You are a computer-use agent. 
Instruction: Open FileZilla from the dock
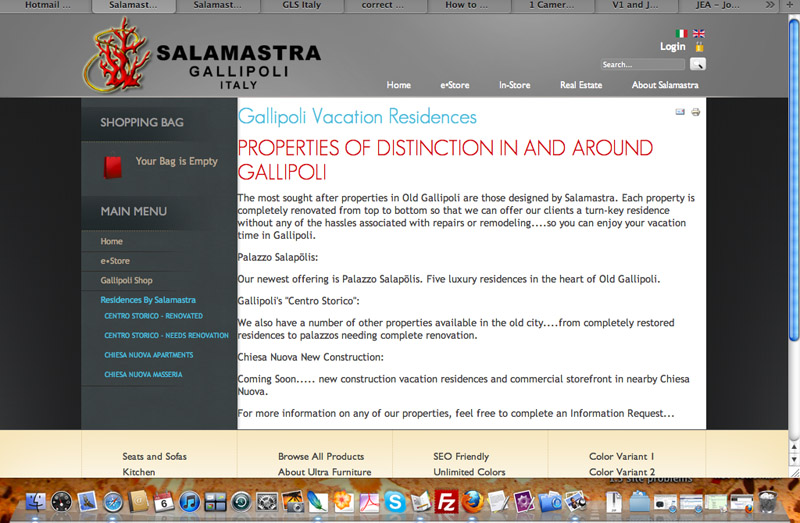tap(446, 502)
